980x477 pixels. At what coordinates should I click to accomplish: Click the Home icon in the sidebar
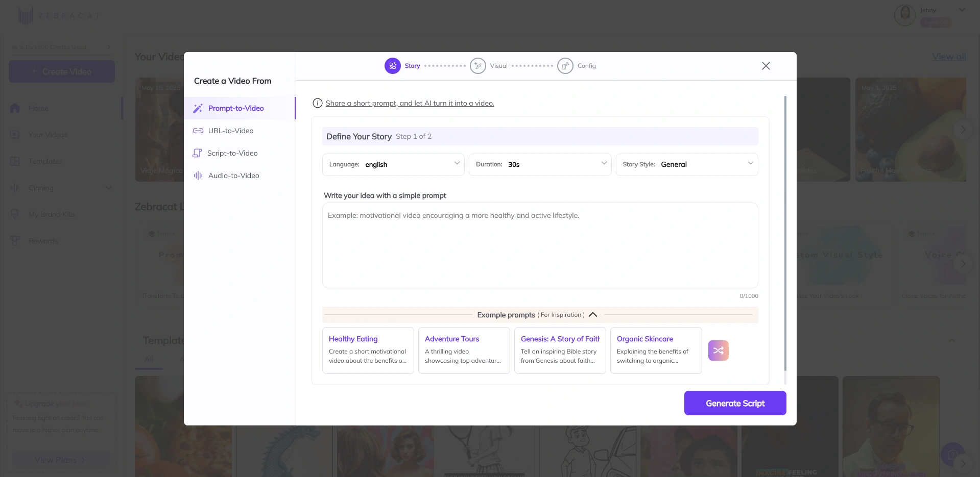15,108
